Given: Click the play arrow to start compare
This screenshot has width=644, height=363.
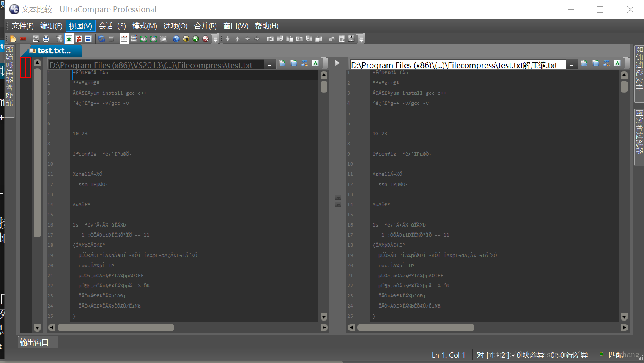Looking at the screenshot, I should 337,63.
